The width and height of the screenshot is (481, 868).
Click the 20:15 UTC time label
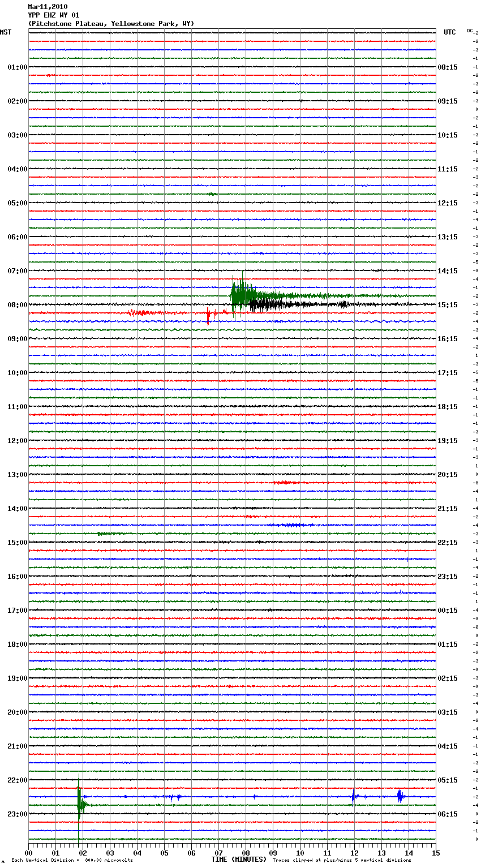tap(448, 475)
